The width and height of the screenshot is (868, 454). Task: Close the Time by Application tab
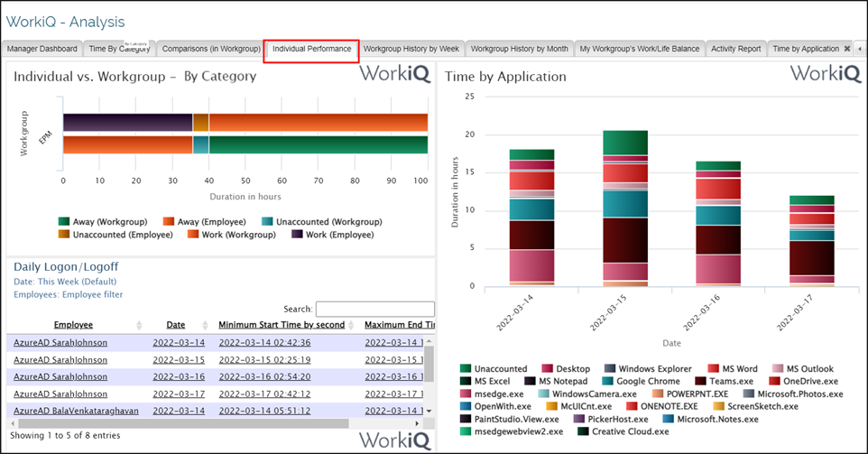point(846,49)
